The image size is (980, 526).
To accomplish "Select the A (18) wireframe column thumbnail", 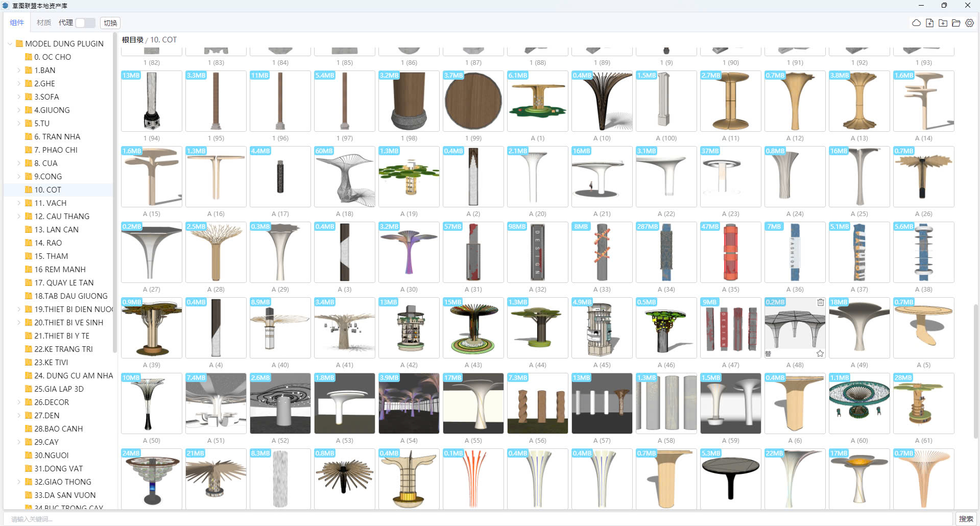I will 345,177.
